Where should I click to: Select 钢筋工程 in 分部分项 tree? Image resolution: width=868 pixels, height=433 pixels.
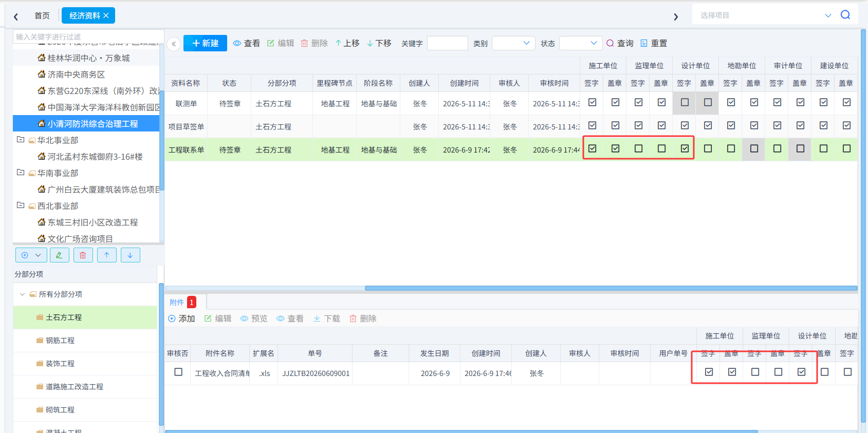pyautogui.click(x=60, y=341)
